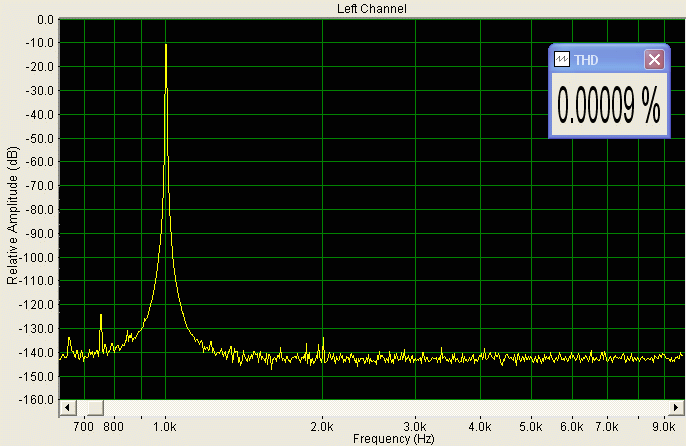Viewport: 686px width, 446px height.
Task: Click the 1 kHz fundamental peak tip
Action: (166, 45)
